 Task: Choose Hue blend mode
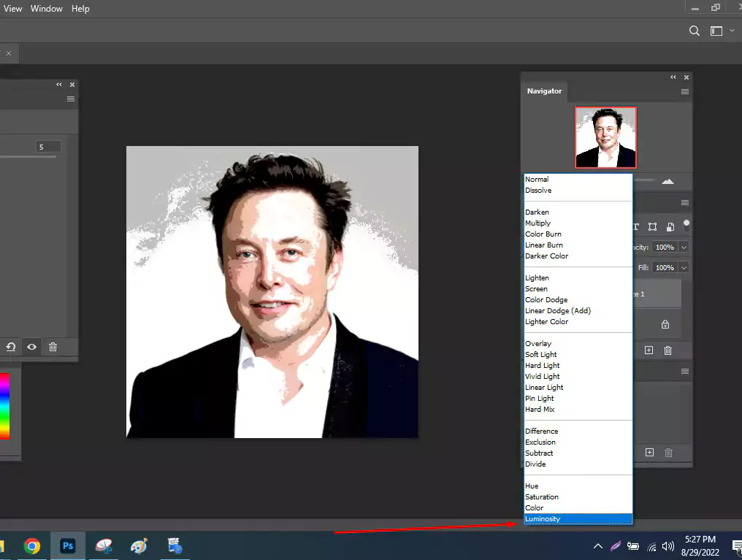click(578, 486)
